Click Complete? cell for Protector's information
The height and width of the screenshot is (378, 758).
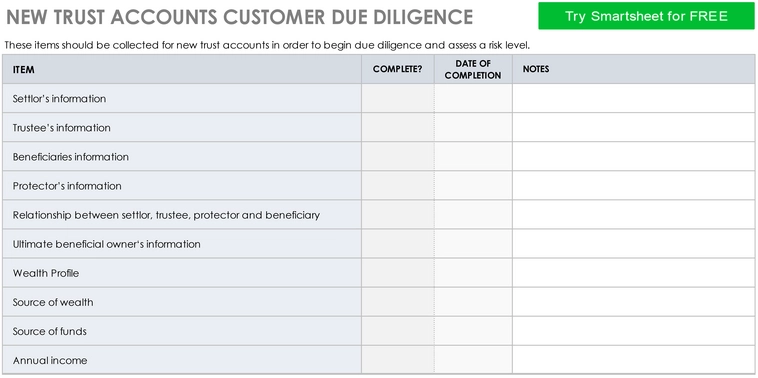point(398,186)
